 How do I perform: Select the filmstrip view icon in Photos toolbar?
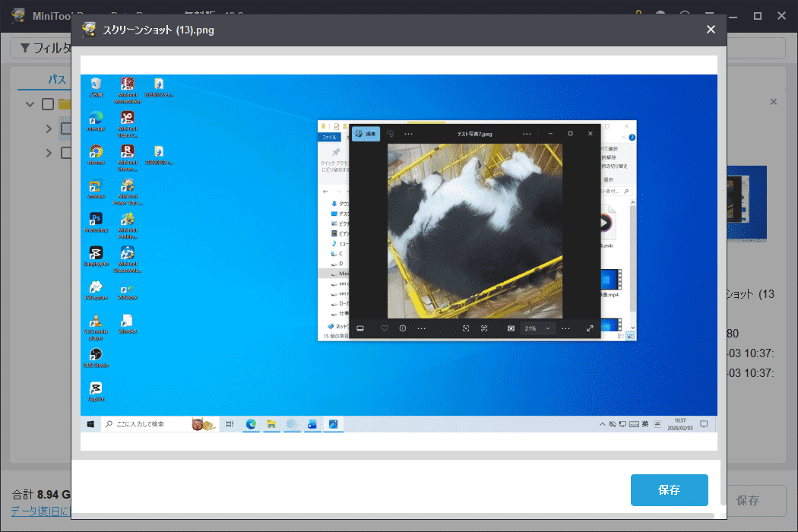[359, 328]
